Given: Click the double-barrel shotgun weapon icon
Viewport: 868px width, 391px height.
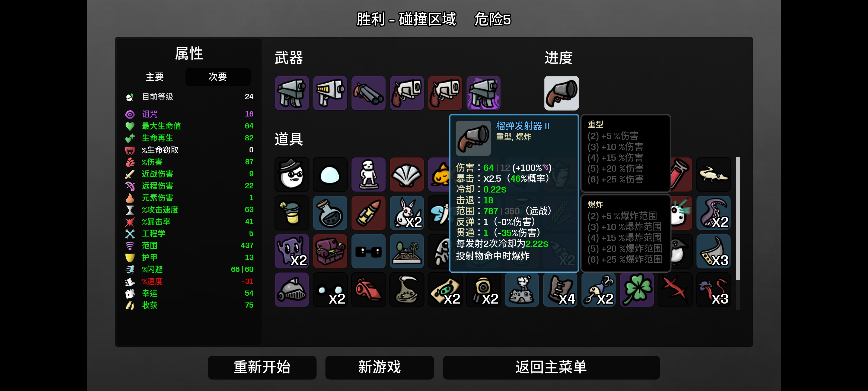Looking at the screenshot, I should (368, 93).
